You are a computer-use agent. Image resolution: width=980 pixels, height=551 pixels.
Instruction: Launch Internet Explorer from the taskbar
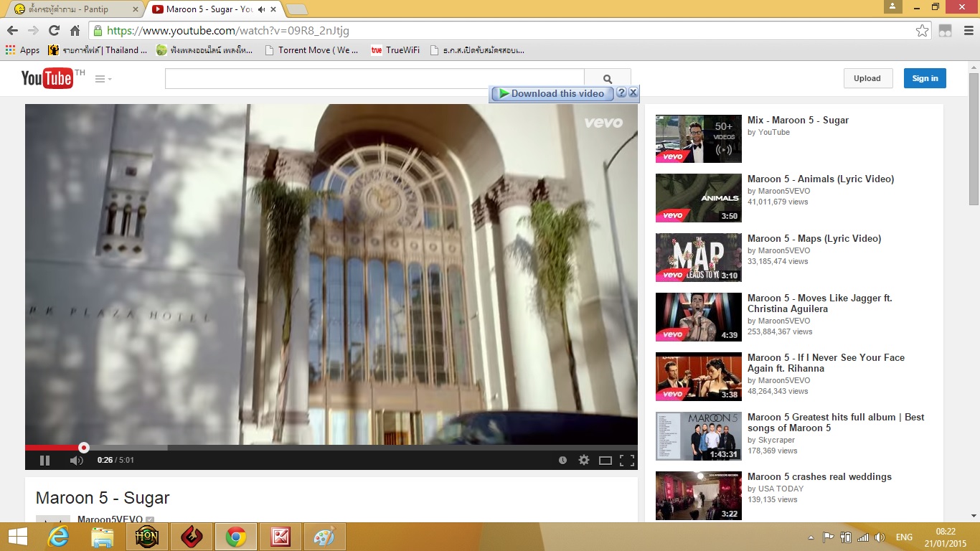[x=58, y=537]
